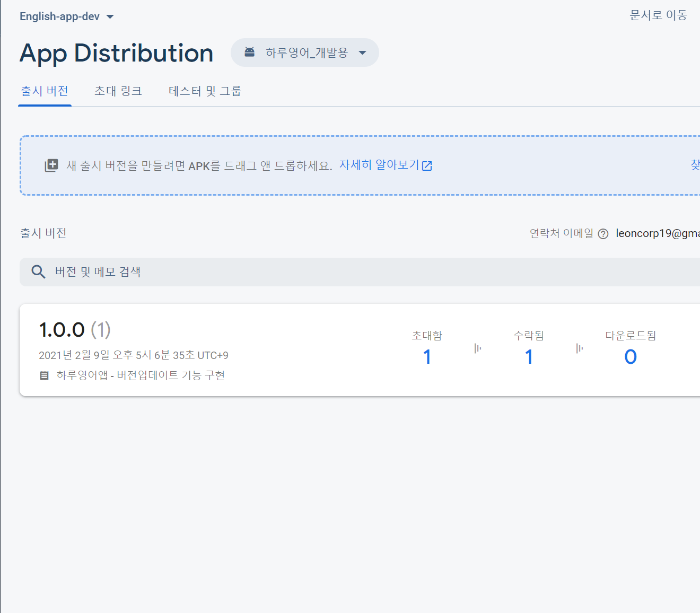The height and width of the screenshot is (613, 700).
Task: Click the external link icon after 자세히 알아보기
Action: [427, 166]
